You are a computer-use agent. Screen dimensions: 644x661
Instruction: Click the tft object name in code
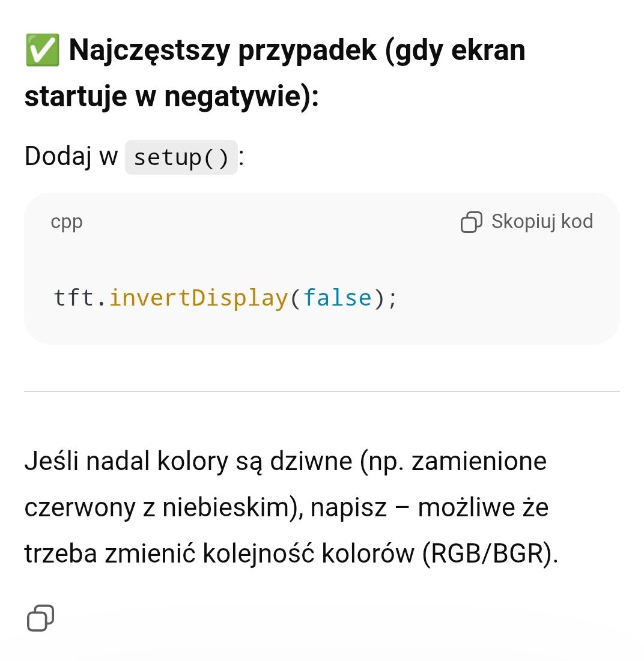click(x=73, y=298)
